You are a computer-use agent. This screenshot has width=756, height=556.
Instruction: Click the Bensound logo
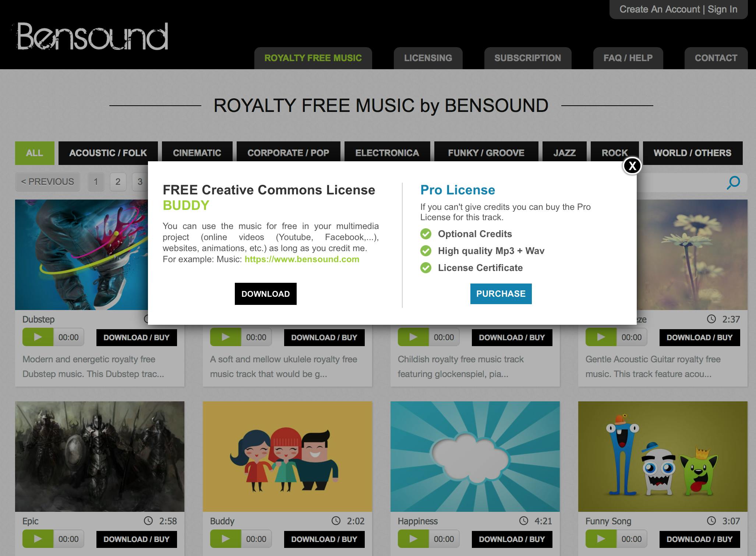click(92, 36)
